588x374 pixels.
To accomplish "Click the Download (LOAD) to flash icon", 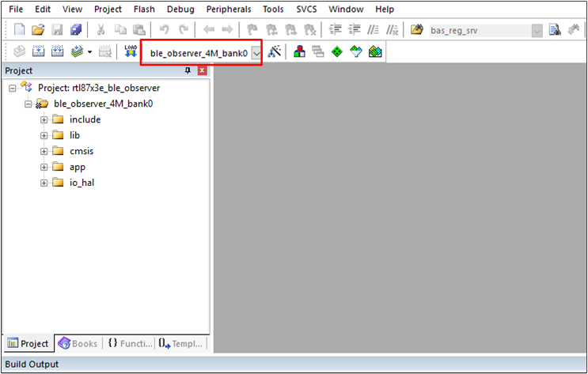I will tap(131, 52).
